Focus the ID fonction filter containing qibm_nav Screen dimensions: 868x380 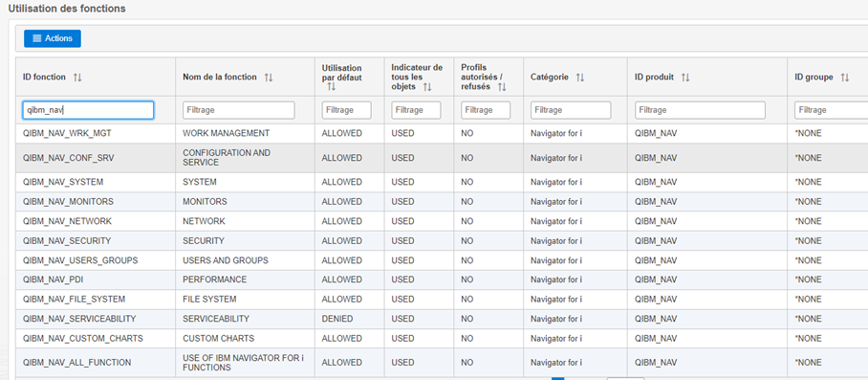pos(88,110)
